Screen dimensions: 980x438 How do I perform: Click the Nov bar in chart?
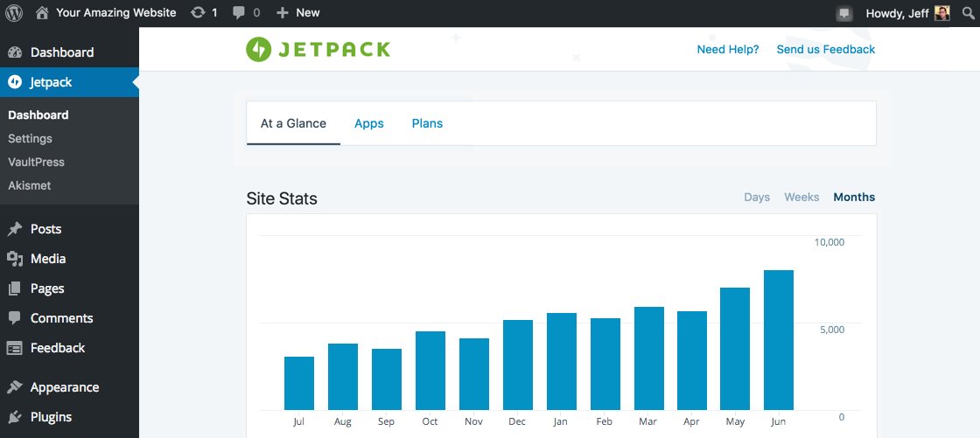click(473, 374)
